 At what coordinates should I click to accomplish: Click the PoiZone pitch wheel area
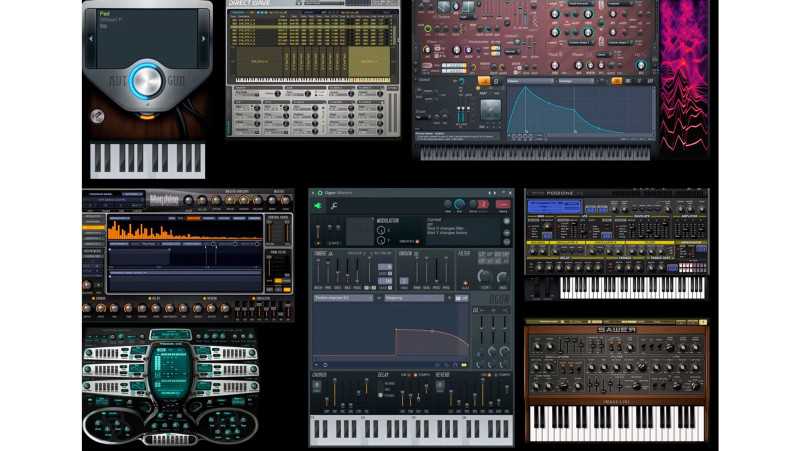tap(542, 288)
